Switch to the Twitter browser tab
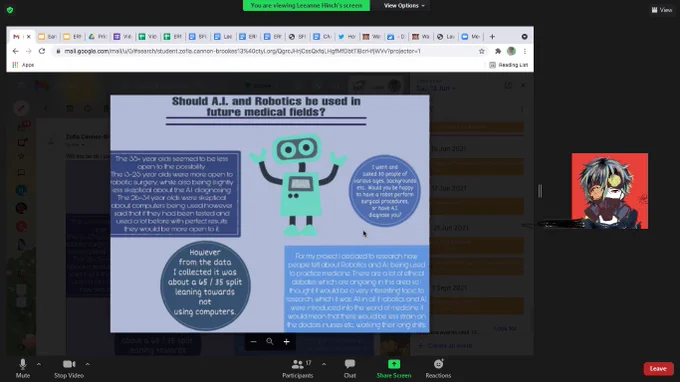The image size is (680, 382). click(x=347, y=37)
